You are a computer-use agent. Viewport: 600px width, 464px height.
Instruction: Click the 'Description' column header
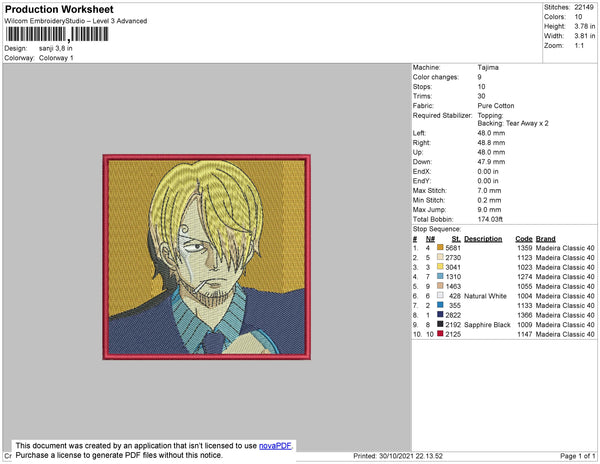(x=483, y=239)
